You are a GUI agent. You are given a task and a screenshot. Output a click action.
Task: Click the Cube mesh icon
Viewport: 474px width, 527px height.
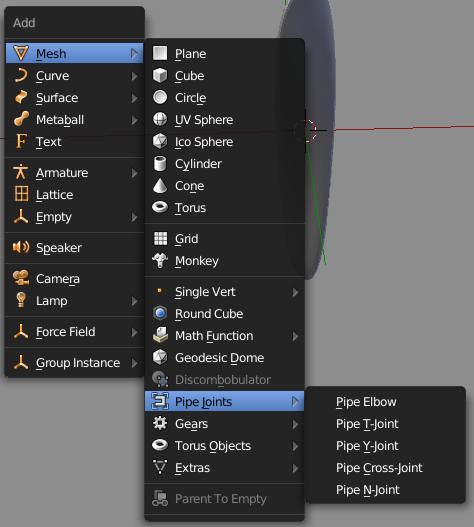coord(160,75)
